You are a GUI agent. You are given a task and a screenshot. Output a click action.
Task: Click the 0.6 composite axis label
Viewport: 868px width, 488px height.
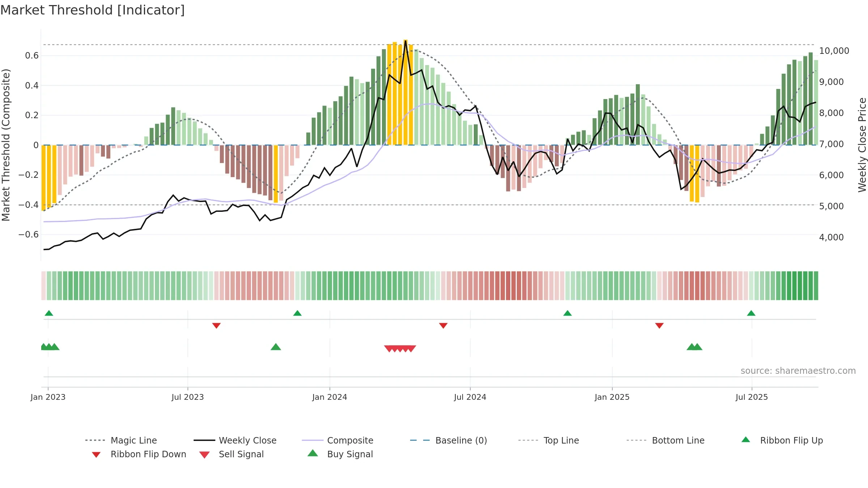coord(32,56)
